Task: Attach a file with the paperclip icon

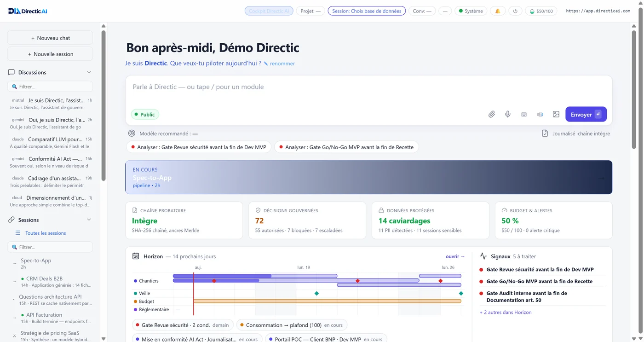Action: coord(492,114)
